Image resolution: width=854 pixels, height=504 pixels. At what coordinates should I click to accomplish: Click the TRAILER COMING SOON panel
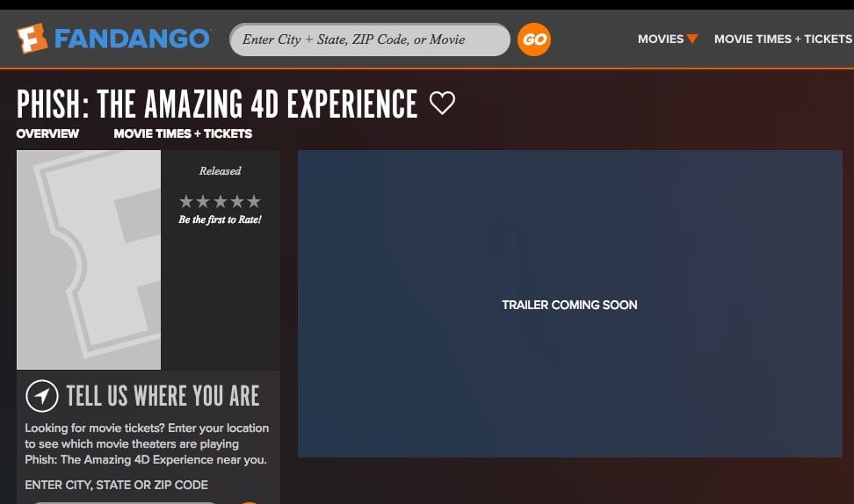(x=569, y=304)
